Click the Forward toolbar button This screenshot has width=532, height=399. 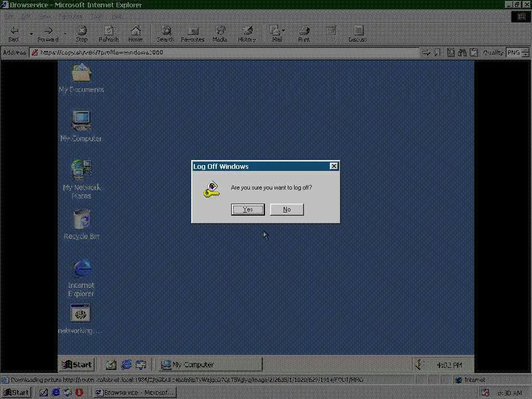[48, 34]
